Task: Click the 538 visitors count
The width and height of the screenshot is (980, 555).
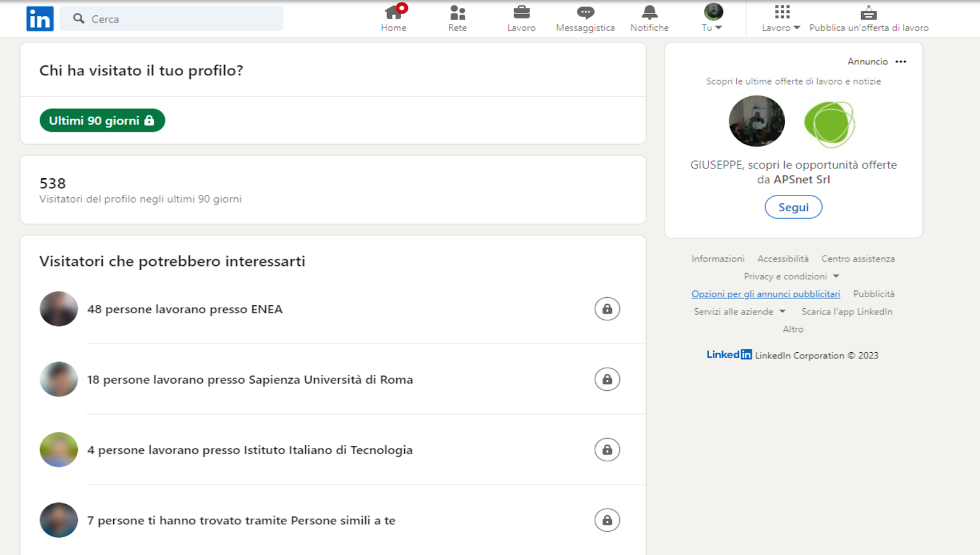Action: [x=53, y=183]
